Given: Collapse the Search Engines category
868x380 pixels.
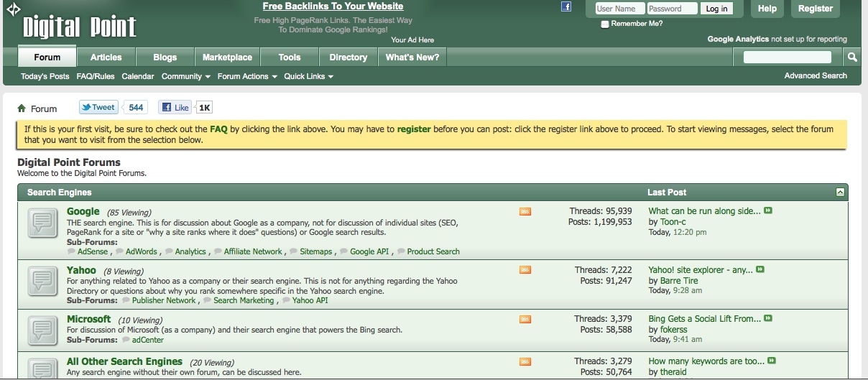Looking at the screenshot, I should pyautogui.click(x=840, y=193).
